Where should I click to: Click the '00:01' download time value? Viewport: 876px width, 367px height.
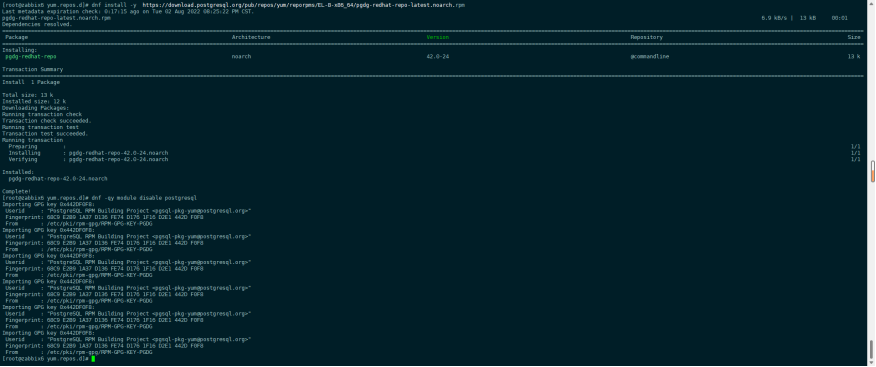point(840,18)
